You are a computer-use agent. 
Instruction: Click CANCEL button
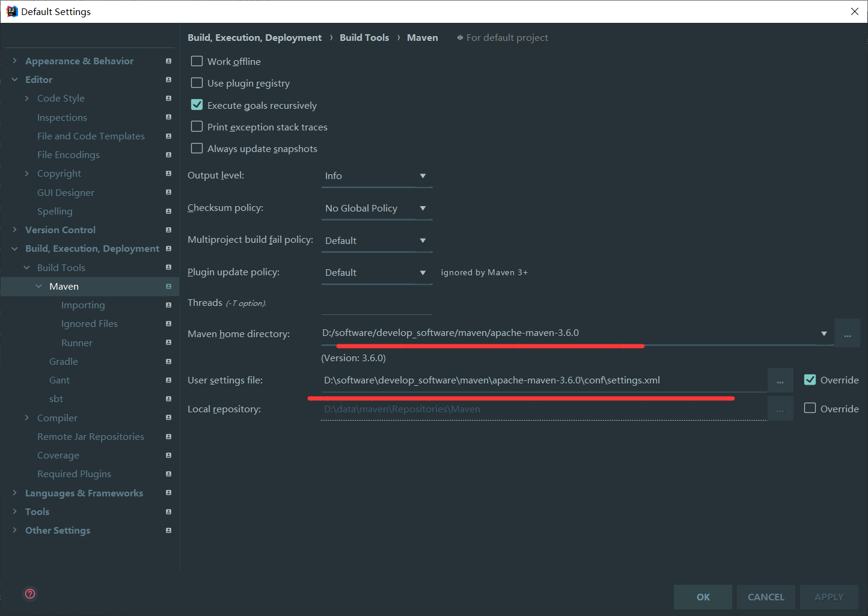tap(766, 597)
